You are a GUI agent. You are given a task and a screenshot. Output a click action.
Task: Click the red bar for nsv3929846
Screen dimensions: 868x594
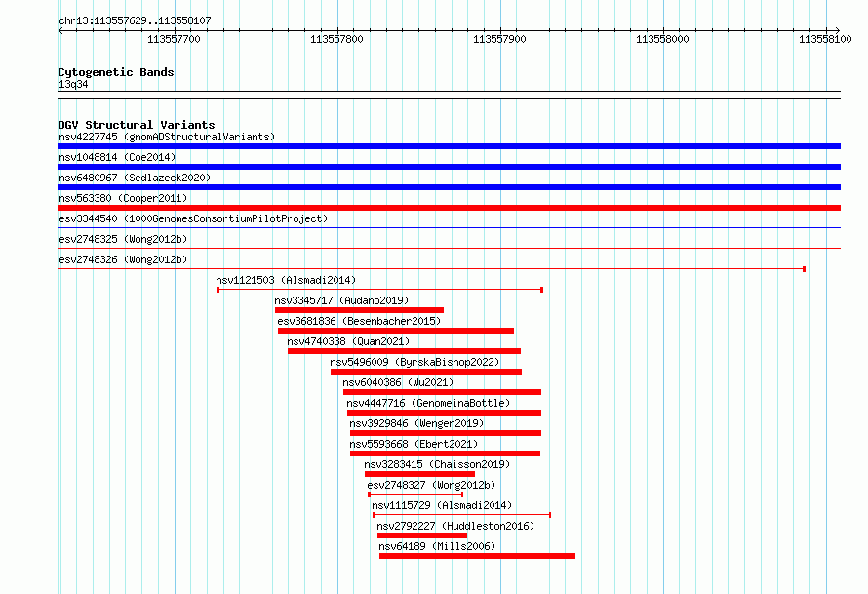(446, 433)
